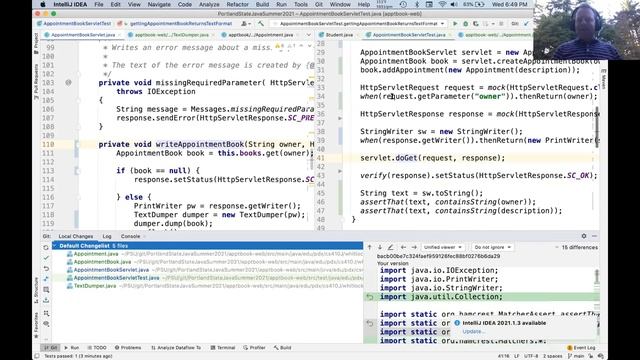Open the TODO tool window
Screen dimensions: 640x360
click(97, 348)
